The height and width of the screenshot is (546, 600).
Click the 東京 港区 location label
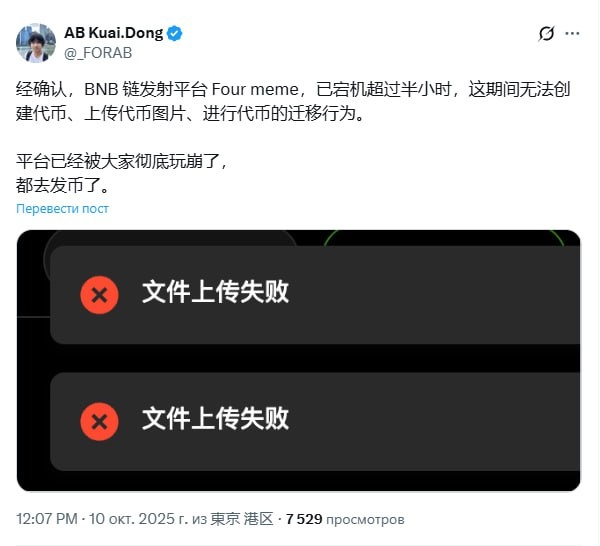[x=242, y=519]
